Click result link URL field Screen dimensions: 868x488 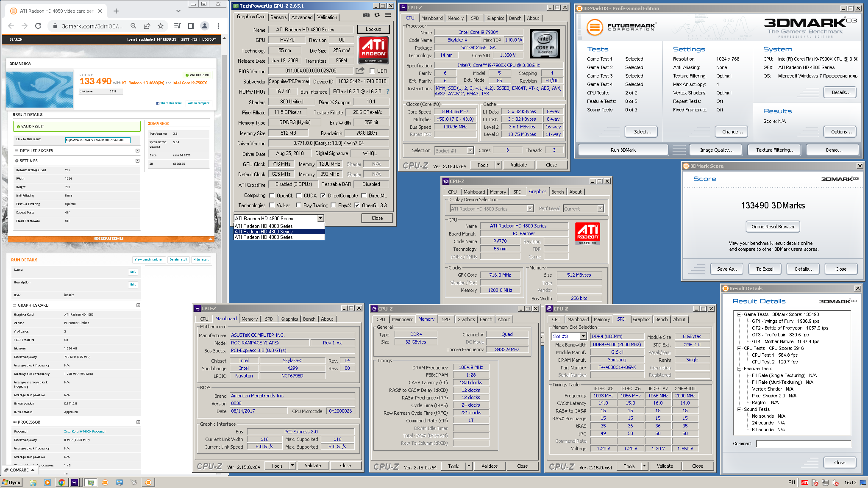[x=97, y=140]
